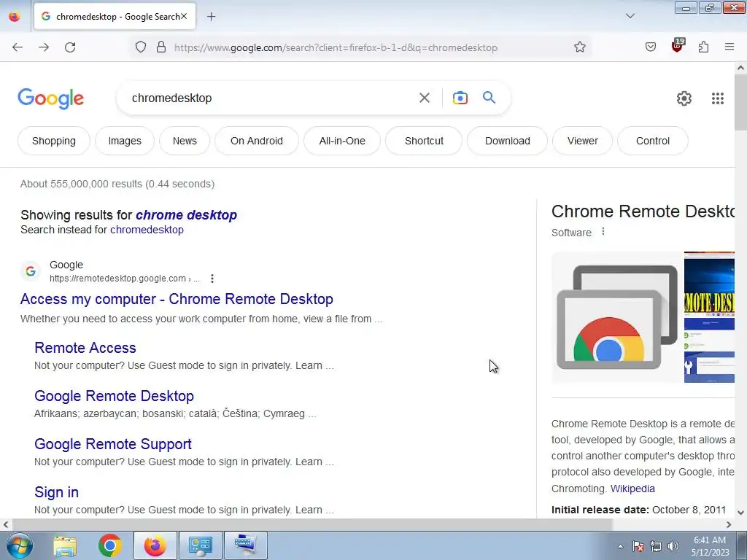Open network status tray icon
This screenshot has width=747, height=560.
coord(656,546)
